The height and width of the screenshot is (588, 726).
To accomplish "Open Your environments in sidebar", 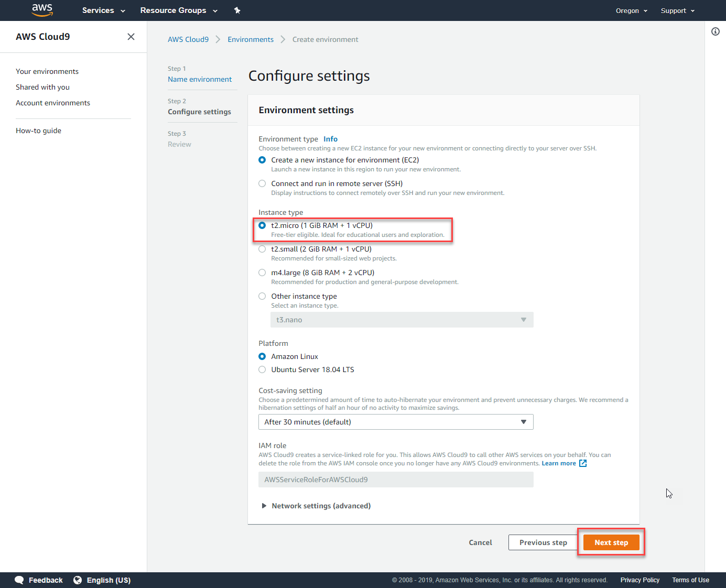I will coord(47,71).
